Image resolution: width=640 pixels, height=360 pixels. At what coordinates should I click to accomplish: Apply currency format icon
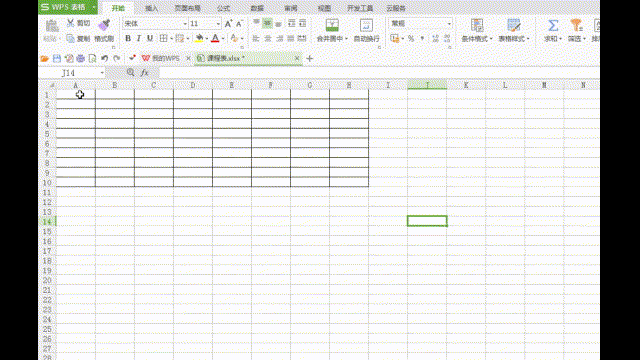pos(394,38)
